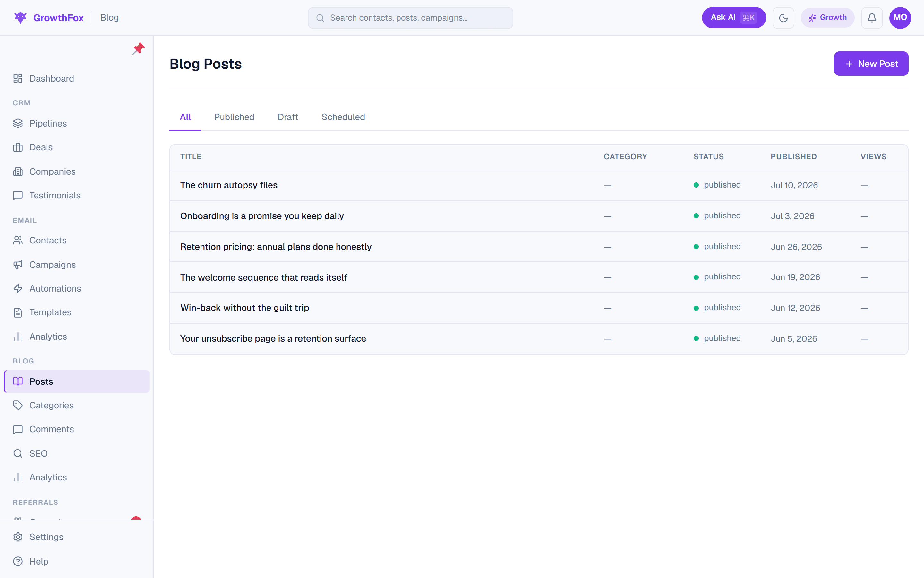Create a post with the New Post button
924x578 pixels.
coord(871,64)
